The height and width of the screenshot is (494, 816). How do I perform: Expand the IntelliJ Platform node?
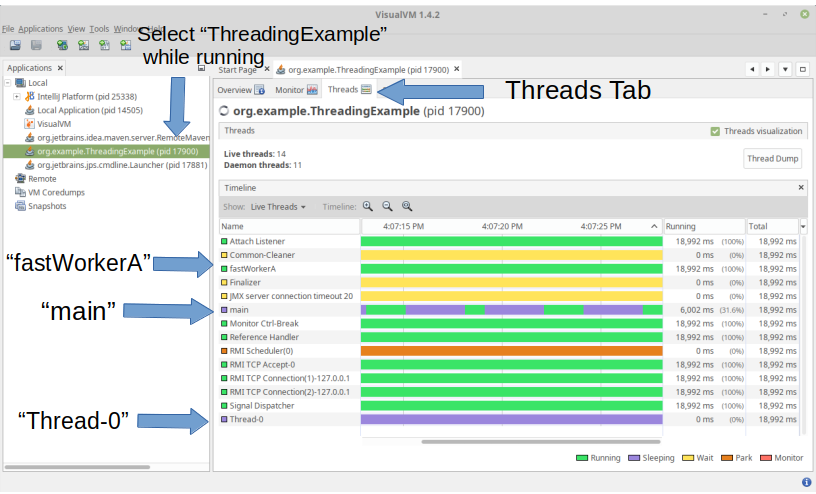17,97
